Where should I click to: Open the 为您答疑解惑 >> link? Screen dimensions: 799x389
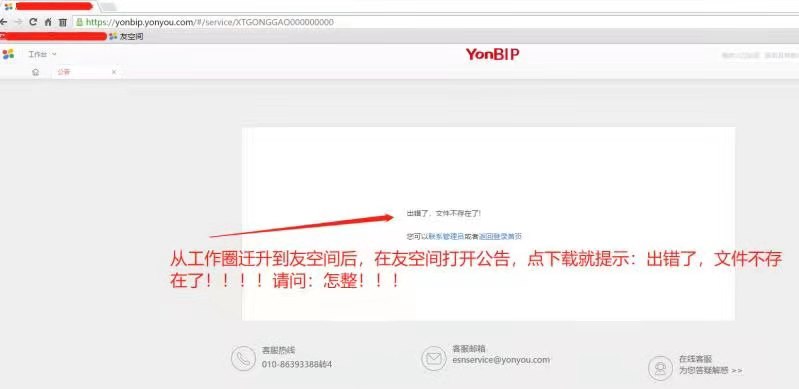tap(710, 371)
